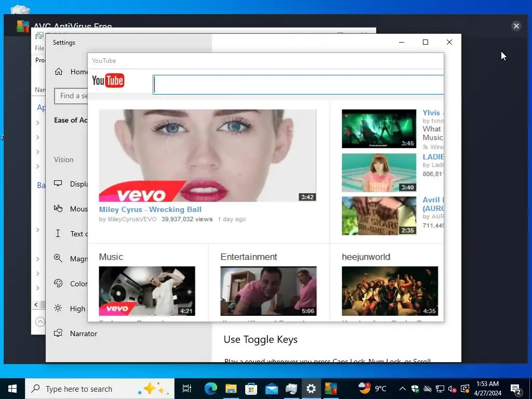Image resolution: width=532 pixels, height=399 pixels.
Task: Open the 3:40 video thumbnail with a girl in pink
Action: (x=379, y=172)
